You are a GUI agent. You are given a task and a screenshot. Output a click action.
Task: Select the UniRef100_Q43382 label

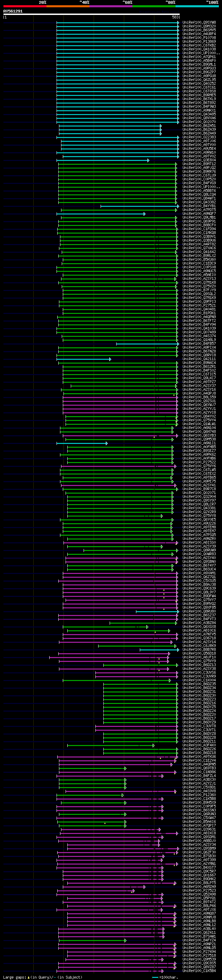click(199, 202)
